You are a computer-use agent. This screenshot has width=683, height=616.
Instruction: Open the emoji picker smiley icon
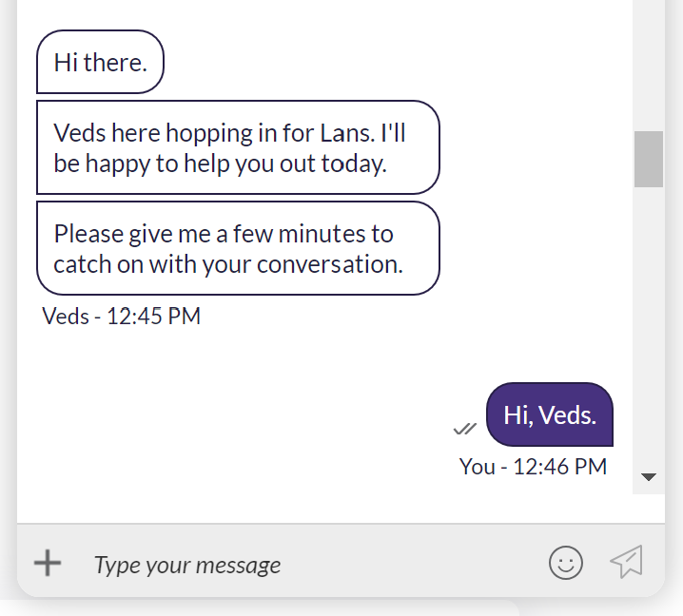pos(566,563)
